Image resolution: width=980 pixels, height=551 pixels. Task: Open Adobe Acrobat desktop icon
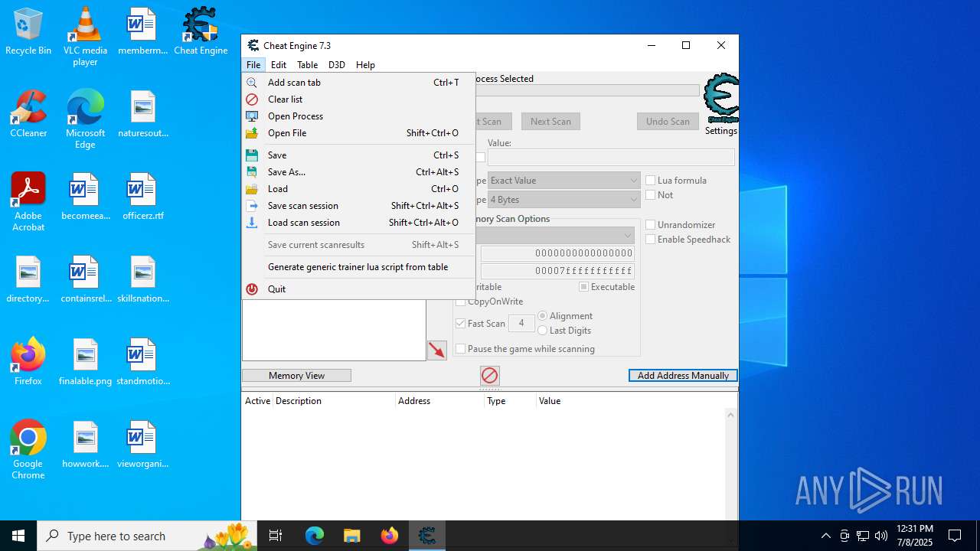coord(28,202)
